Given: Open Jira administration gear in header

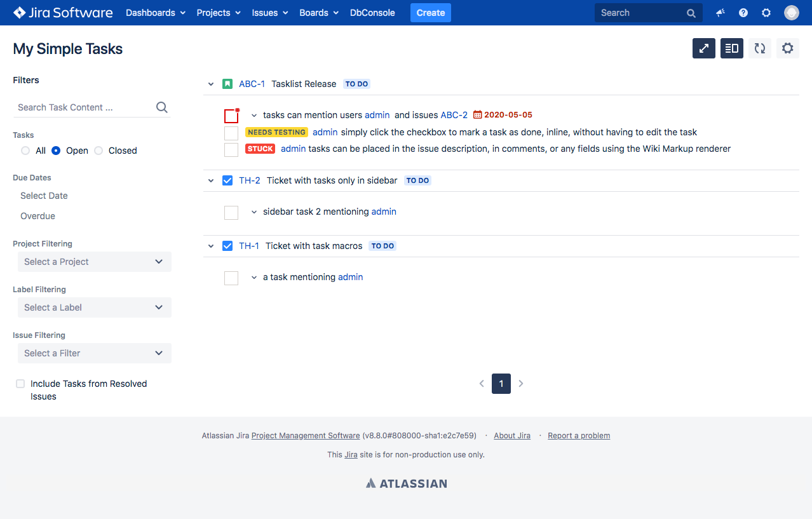Looking at the screenshot, I should coord(766,13).
